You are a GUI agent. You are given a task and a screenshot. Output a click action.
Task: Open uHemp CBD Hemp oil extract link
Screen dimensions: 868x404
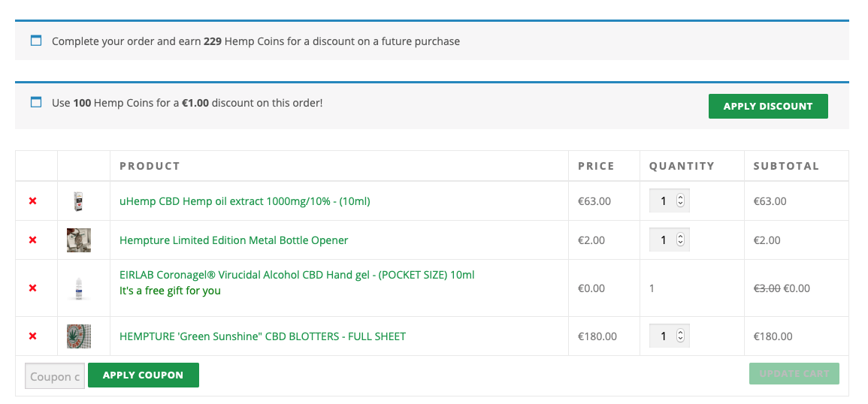[244, 201]
